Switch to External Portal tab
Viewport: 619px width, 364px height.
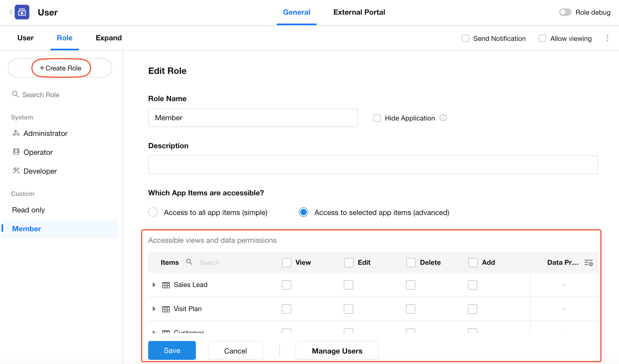tap(359, 12)
